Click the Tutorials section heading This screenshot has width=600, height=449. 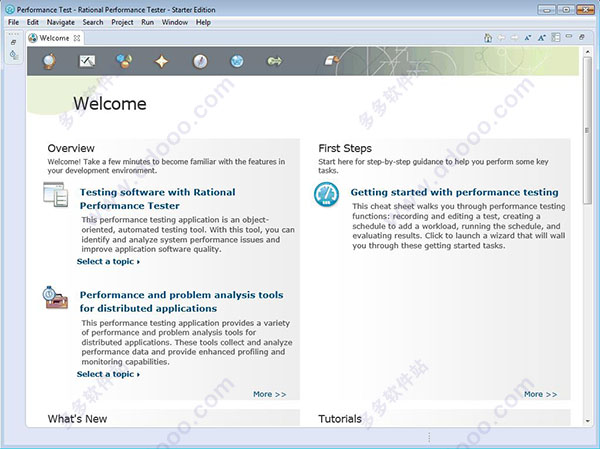tap(340, 419)
